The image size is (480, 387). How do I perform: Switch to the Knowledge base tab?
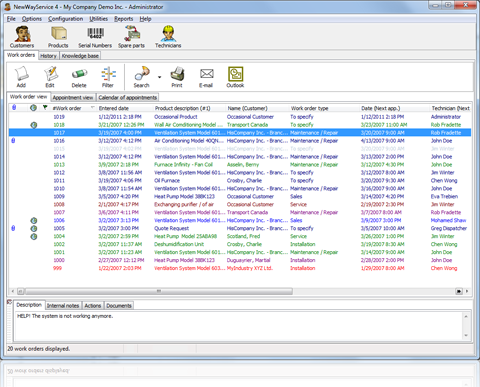click(x=80, y=56)
